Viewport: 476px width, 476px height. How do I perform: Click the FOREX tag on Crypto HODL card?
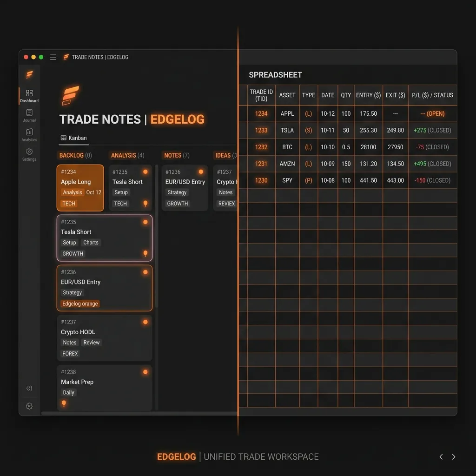point(70,353)
